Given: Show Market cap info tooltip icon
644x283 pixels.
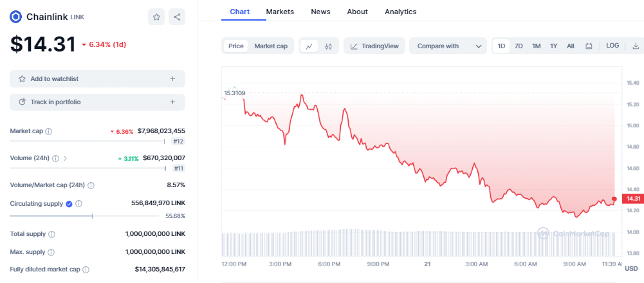Looking at the screenshot, I should pos(48,131).
